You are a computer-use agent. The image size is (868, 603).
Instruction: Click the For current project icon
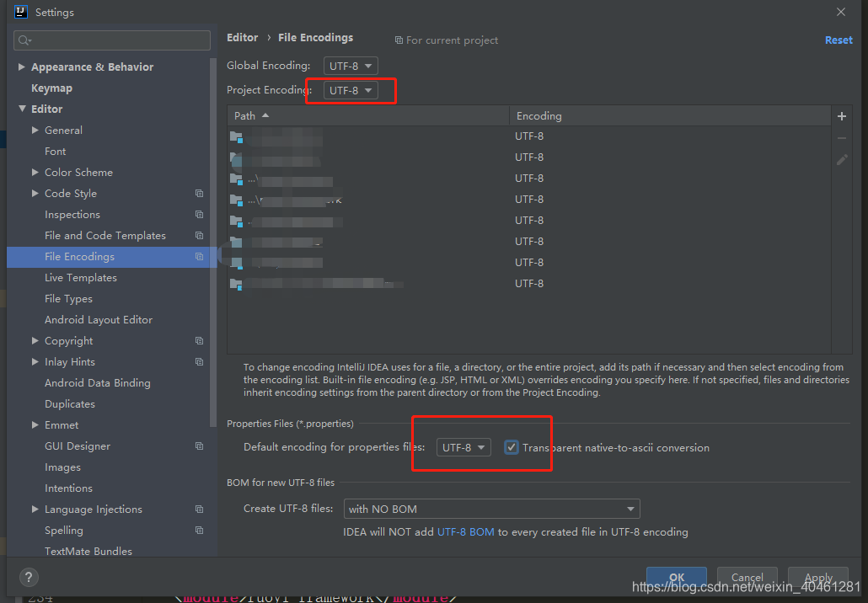(399, 40)
